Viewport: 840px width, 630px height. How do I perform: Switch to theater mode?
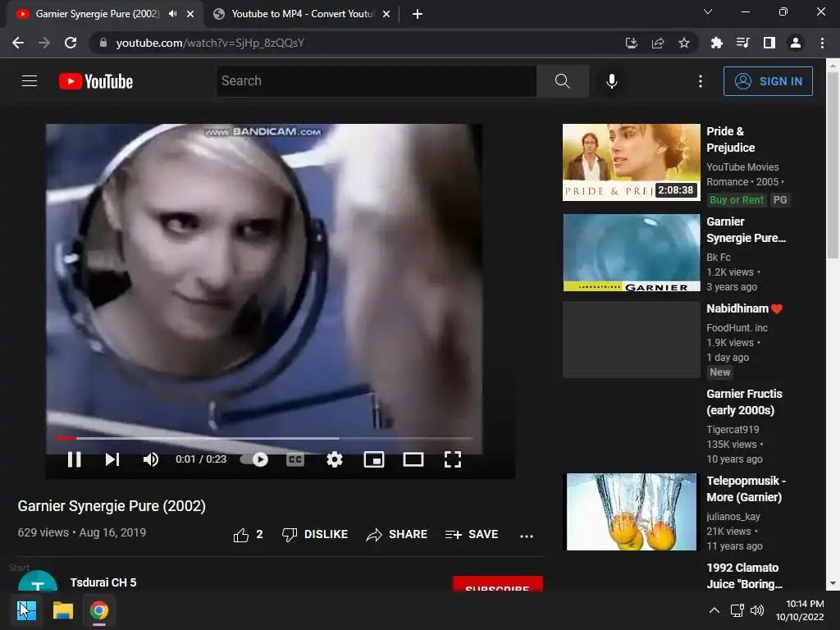[413, 459]
